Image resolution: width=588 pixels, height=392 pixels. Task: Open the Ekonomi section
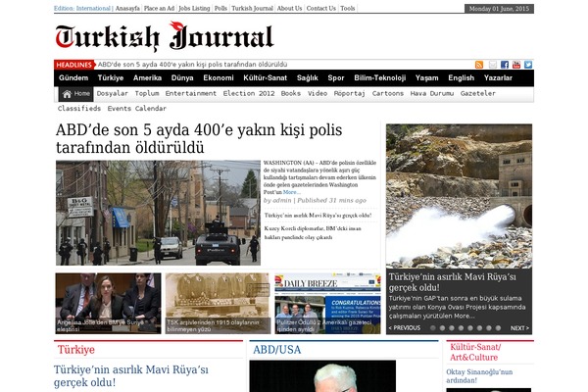[219, 78]
